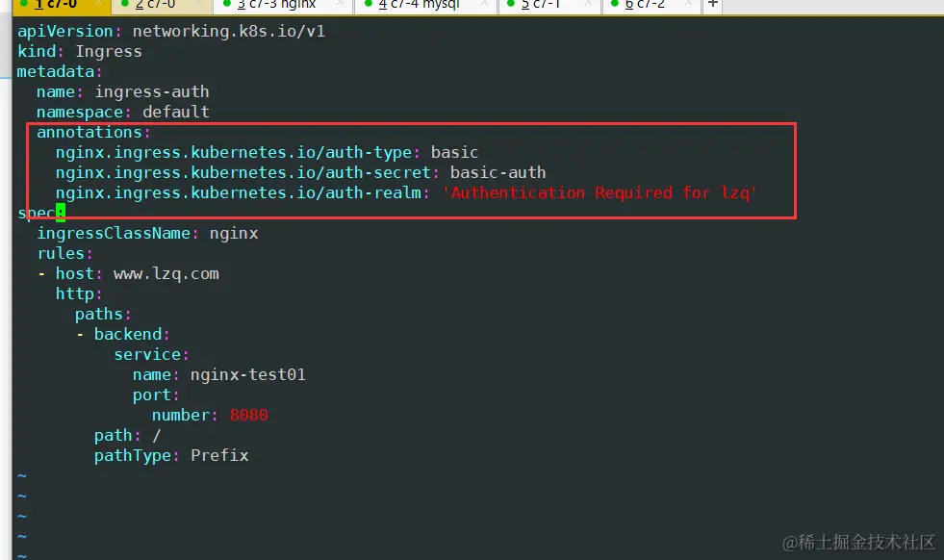
Task: Click the host value www.lzq.com
Action: tap(166, 274)
